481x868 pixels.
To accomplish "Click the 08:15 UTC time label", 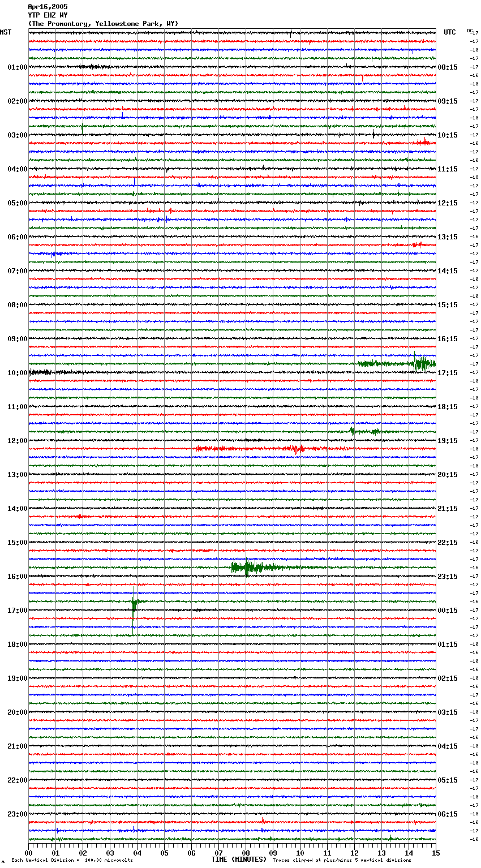I will [448, 67].
